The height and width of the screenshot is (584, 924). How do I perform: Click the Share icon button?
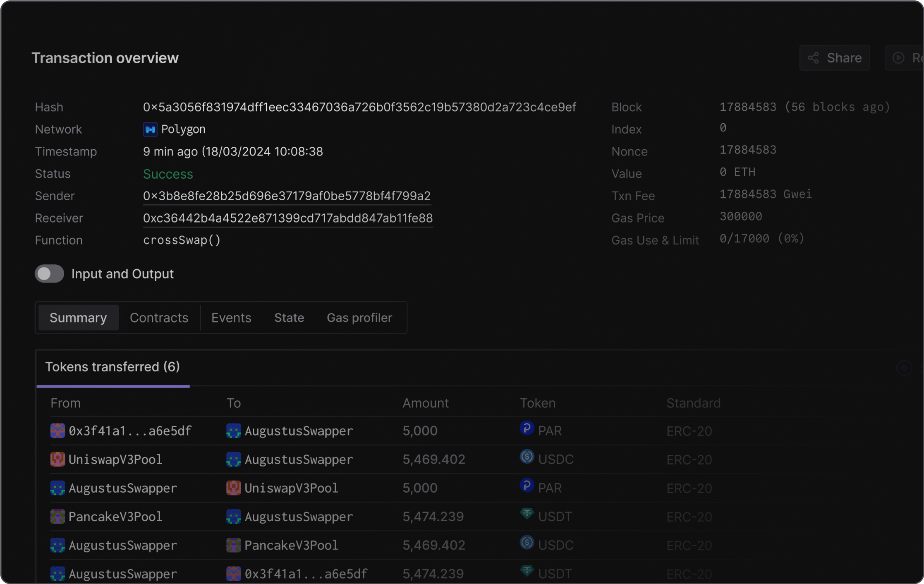[813, 58]
